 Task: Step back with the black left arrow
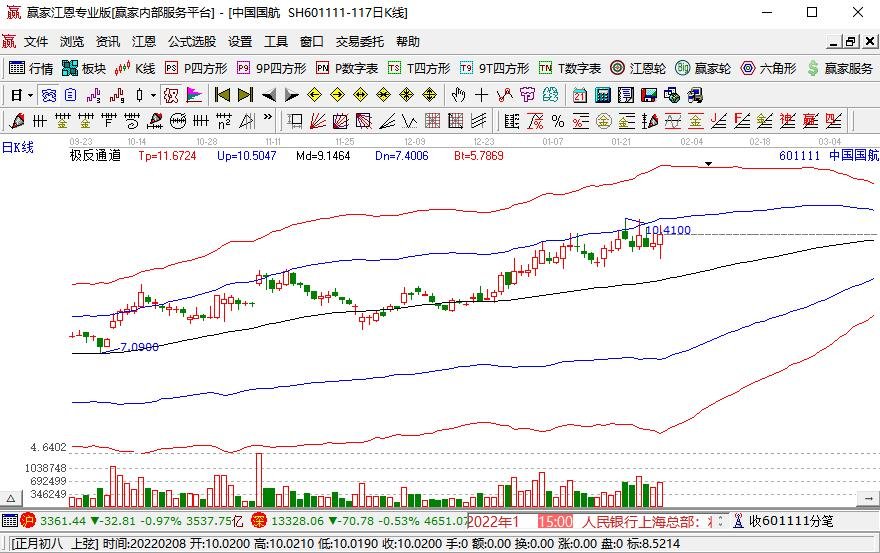[x=269, y=95]
